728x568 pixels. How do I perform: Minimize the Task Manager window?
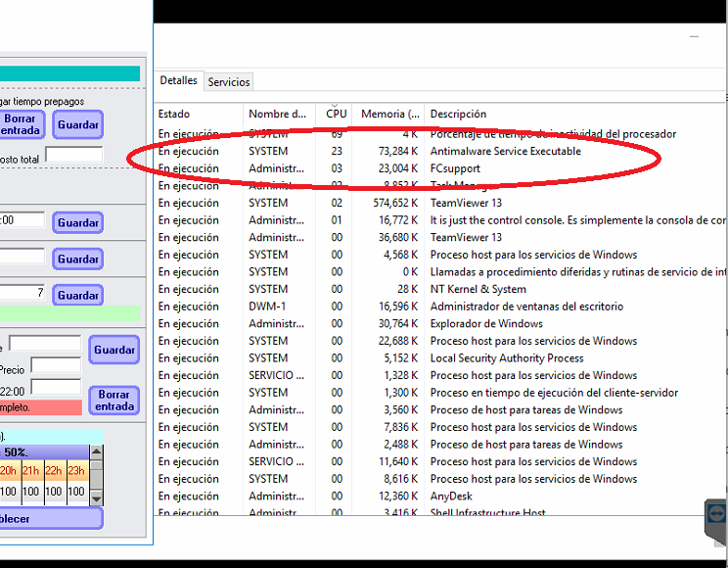694,36
